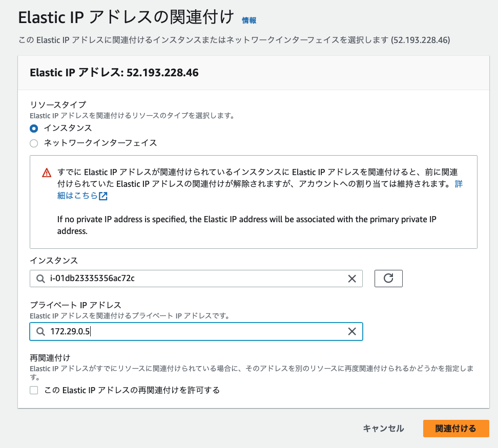Click the ネットワークインターフェイス option label text
The image size is (498, 448).
[100, 143]
